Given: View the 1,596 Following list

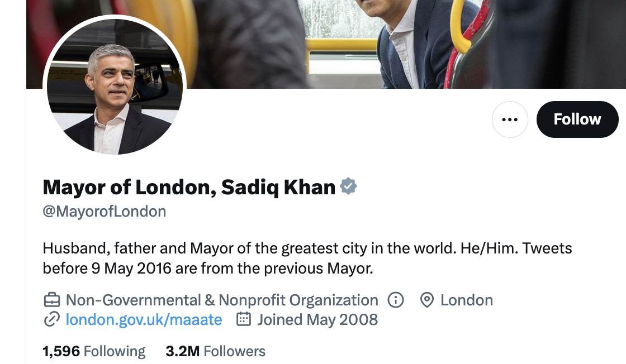Looking at the screenshot, I should [94, 351].
